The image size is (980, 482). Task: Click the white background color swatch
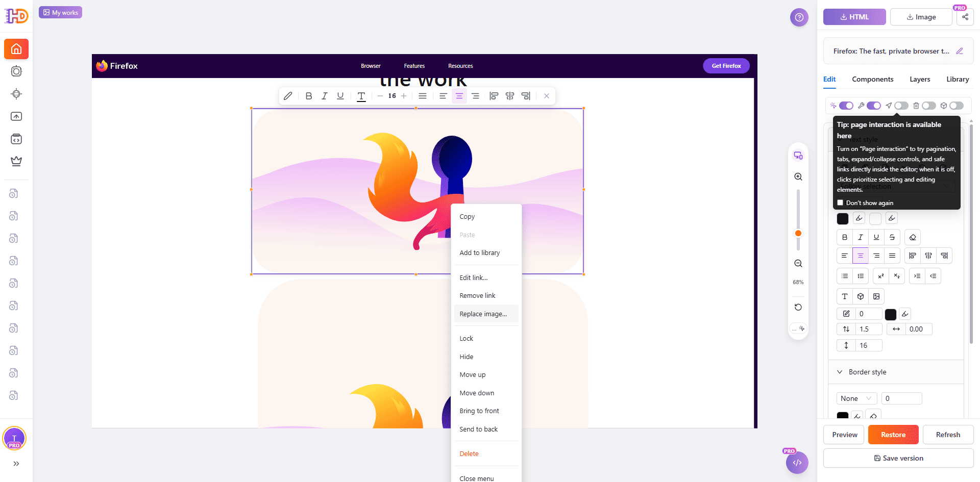click(x=875, y=218)
